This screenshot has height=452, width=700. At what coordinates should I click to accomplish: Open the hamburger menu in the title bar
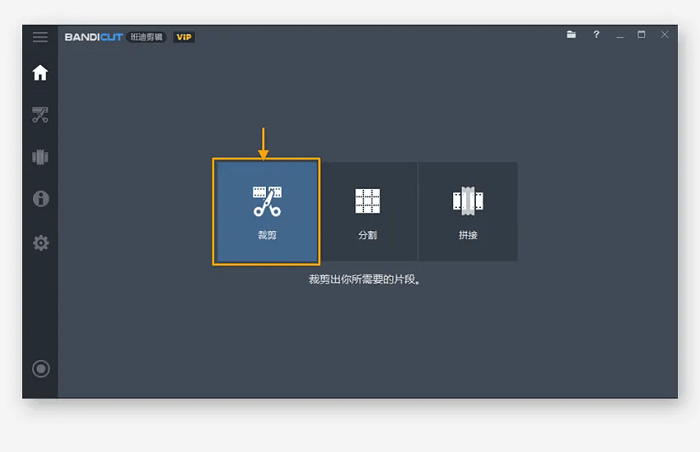(x=40, y=37)
